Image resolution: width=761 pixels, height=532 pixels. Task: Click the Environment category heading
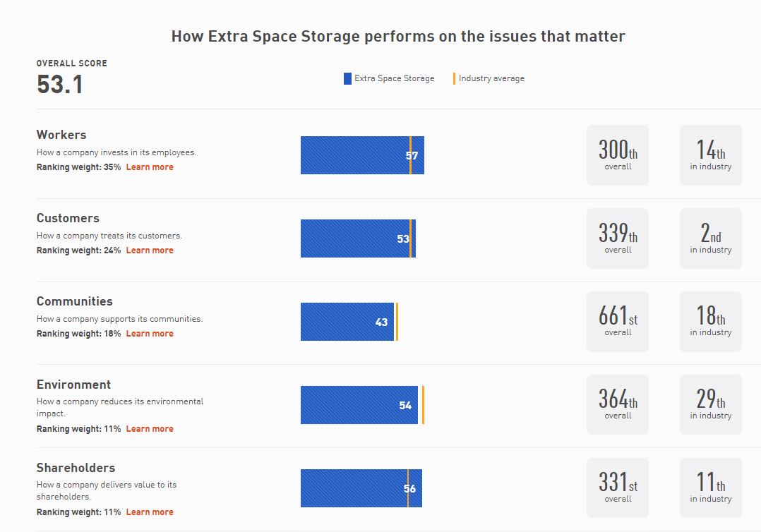click(74, 385)
